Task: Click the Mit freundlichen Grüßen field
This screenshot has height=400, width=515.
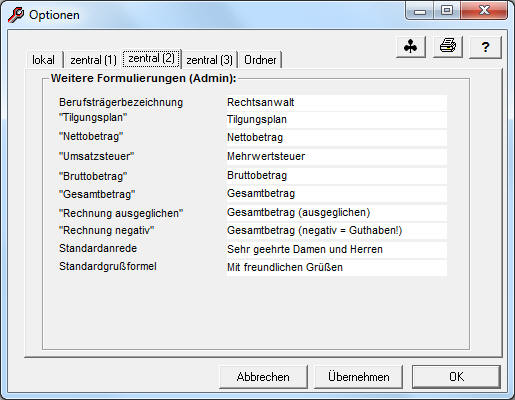Action: 337,268
